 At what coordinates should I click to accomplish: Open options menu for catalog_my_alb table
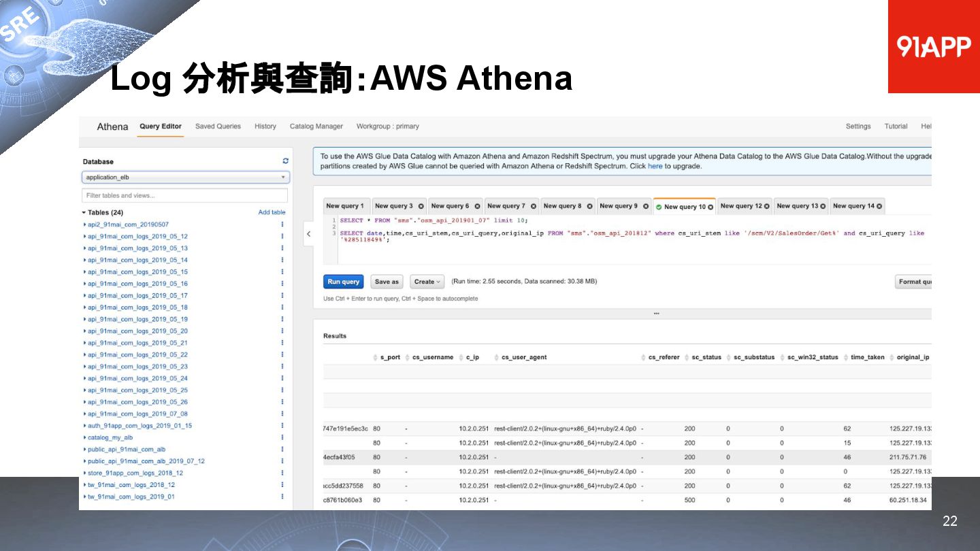282,437
